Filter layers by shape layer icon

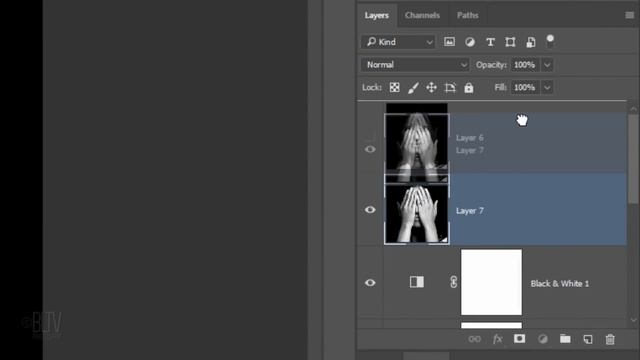510,42
